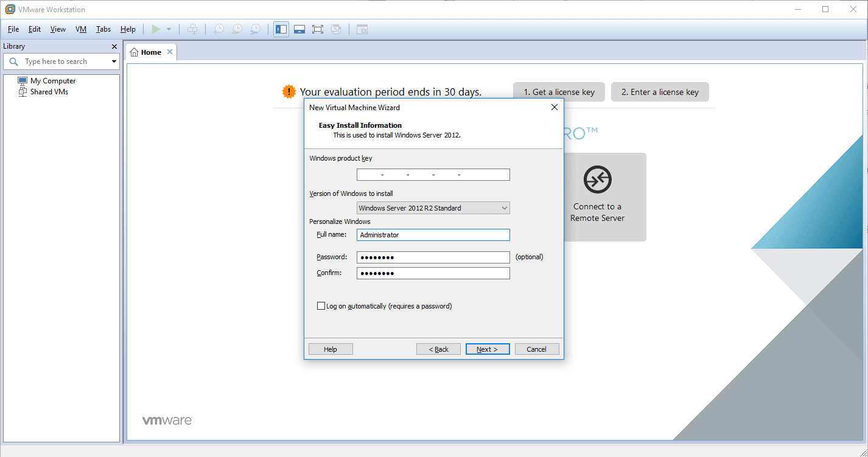This screenshot has height=457, width=868.
Task: Click the Help button in wizard
Action: [x=331, y=349]
